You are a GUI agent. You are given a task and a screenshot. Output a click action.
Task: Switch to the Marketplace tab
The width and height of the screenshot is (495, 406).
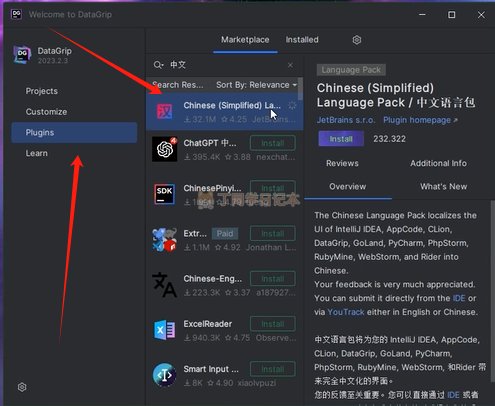click(245, 40)
